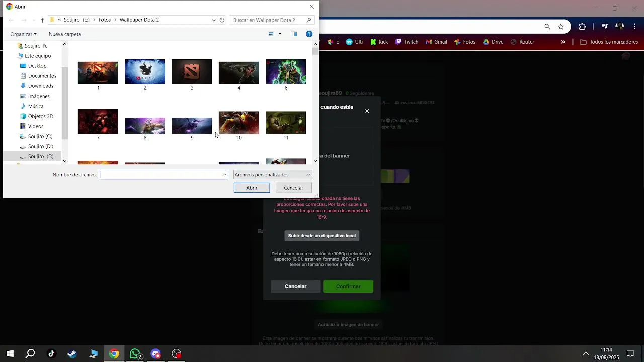The image size is (644, 362).
Task: Open Windows Start menu
Action: pos(10,354)
